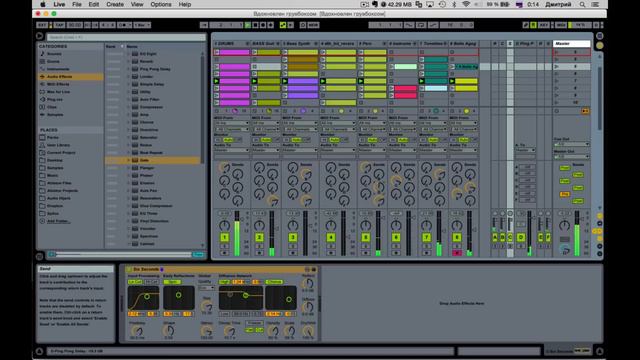Expand the Ping Pong Delay folder
640x360 pixels.
click(x=128, y=69)
